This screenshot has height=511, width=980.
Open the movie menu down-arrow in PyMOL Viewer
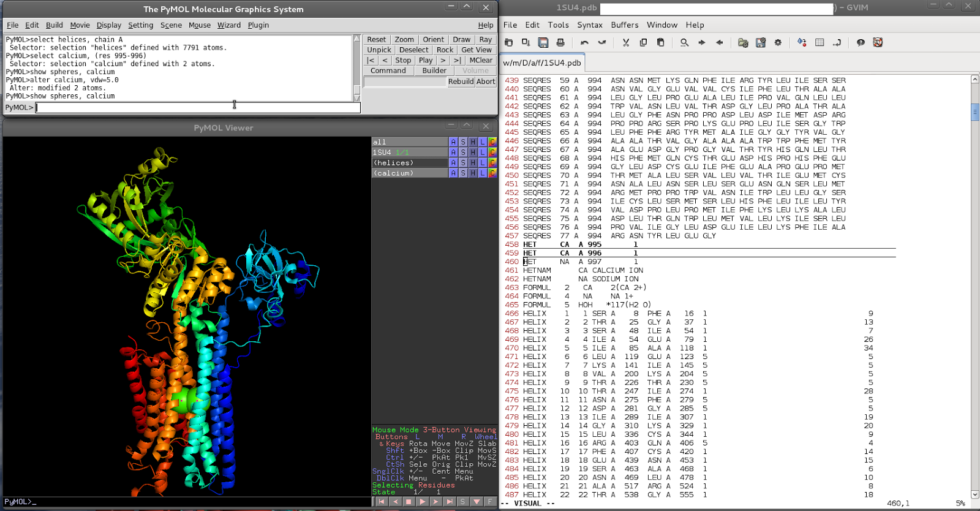[476, 501]
